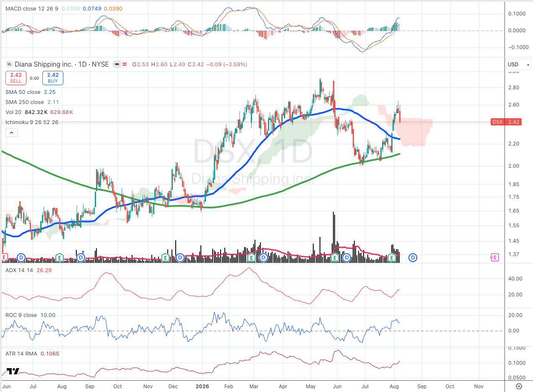Open the dividend marker from mid-March 2026
This screenshot has width=533, height=392.
click(264, 257)
